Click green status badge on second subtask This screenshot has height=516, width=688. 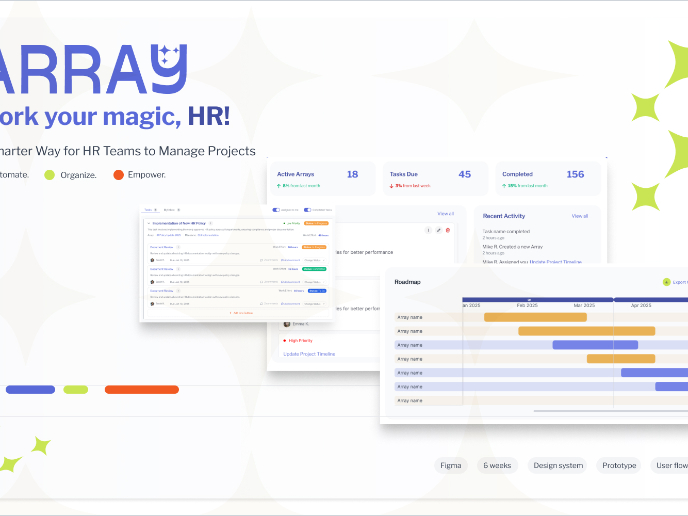[x=314, y=269]
